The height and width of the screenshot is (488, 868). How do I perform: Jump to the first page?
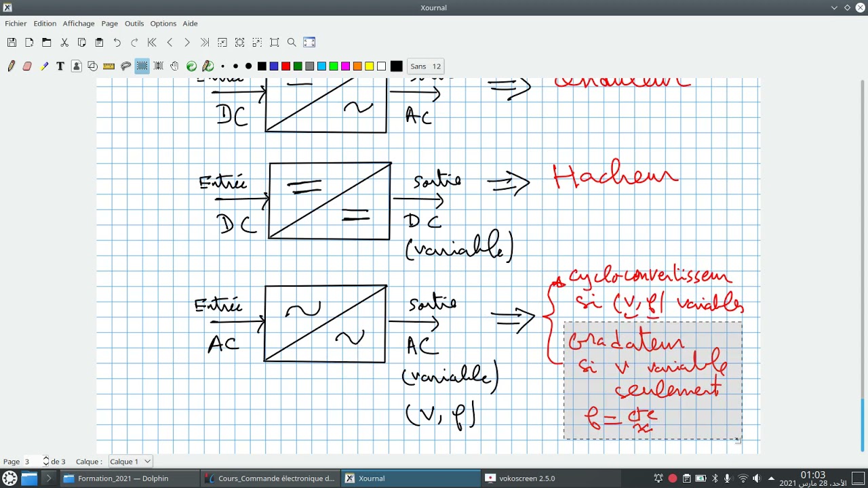coord(152,42)
